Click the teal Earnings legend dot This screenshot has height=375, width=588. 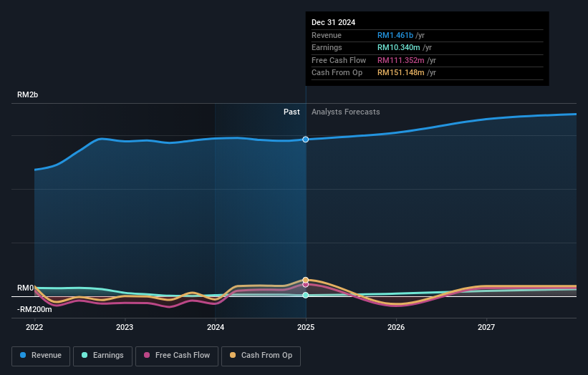point(85,355)
